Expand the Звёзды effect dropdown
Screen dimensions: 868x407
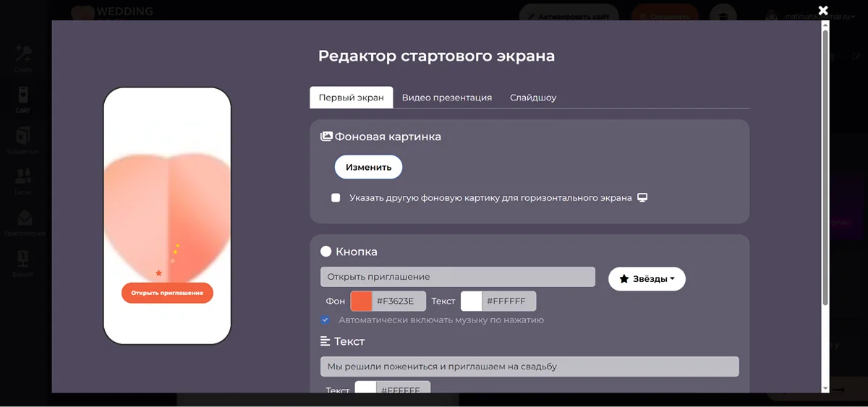(647, 279)
